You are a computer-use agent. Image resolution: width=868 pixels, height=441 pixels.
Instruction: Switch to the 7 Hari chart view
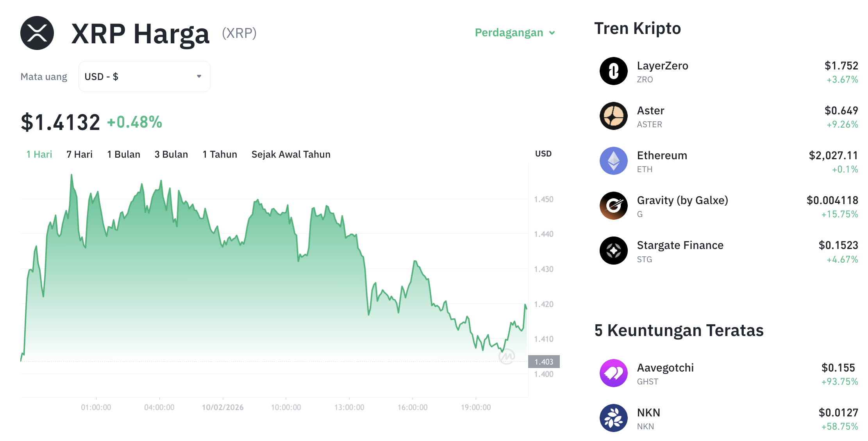pos(80,154)
